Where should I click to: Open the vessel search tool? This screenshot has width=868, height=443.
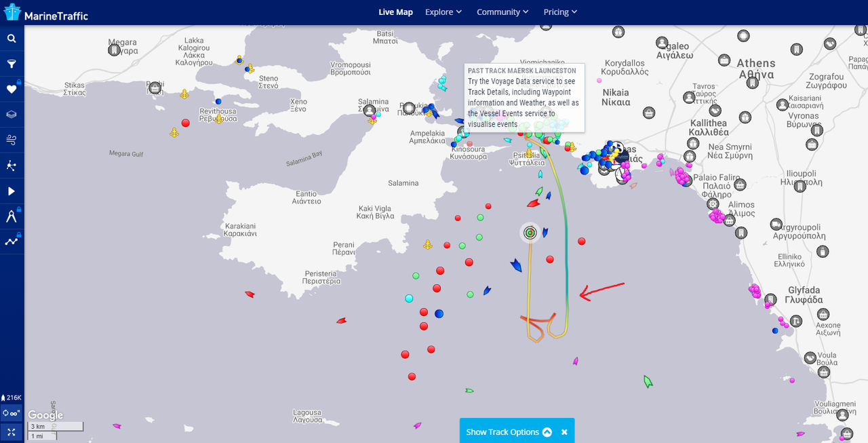(12, 39)
